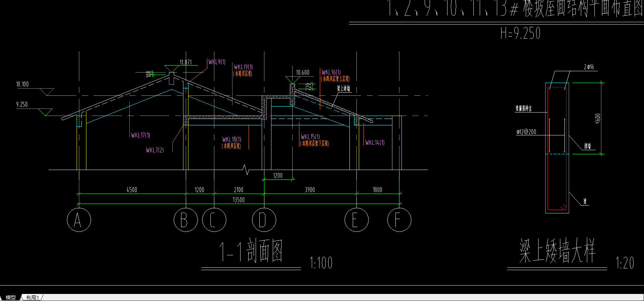Select the Φ12@200 rebar callout
644x301 pixels.
point(526,132)
